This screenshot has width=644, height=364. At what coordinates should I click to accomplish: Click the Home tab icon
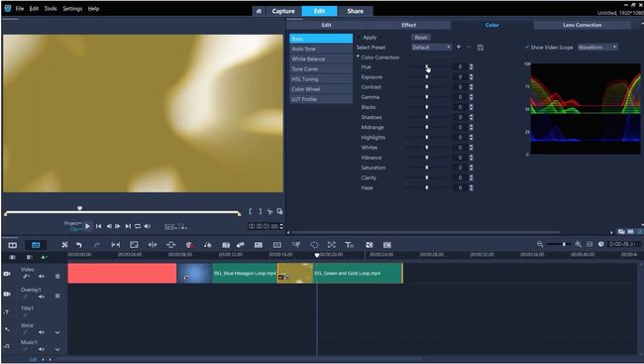(259, 11)
